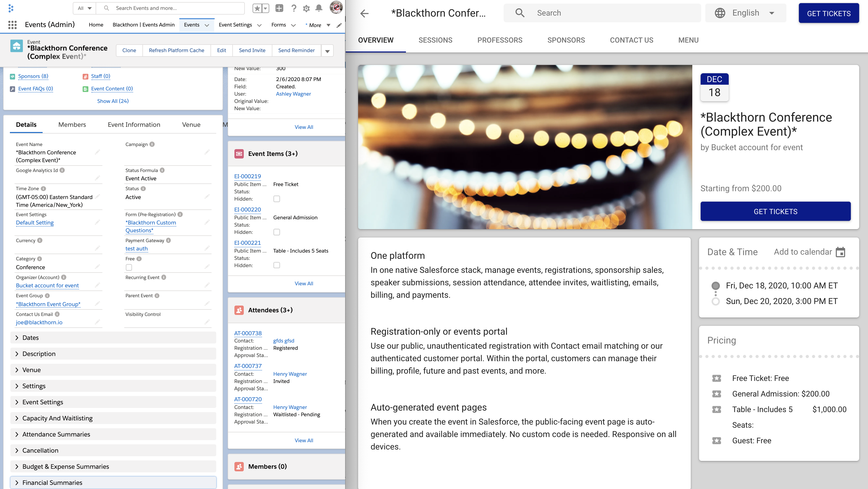Open the English language dropdown

click(745, 13)
